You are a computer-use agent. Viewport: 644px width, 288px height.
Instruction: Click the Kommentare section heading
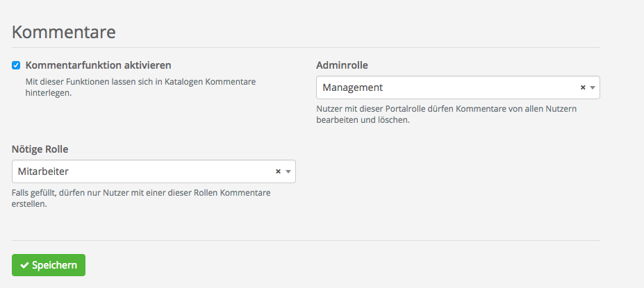pos(63,32)
